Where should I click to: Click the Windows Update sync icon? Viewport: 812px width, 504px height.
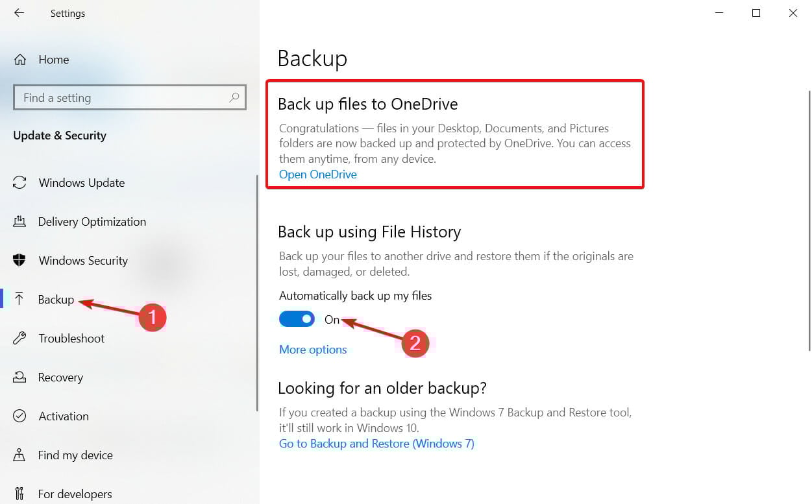click(20, 183)
